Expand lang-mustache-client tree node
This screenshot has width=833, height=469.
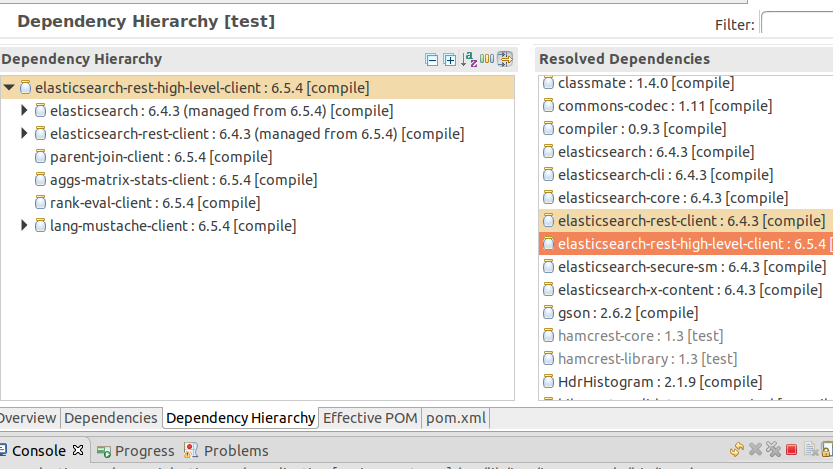pos(24,225)
